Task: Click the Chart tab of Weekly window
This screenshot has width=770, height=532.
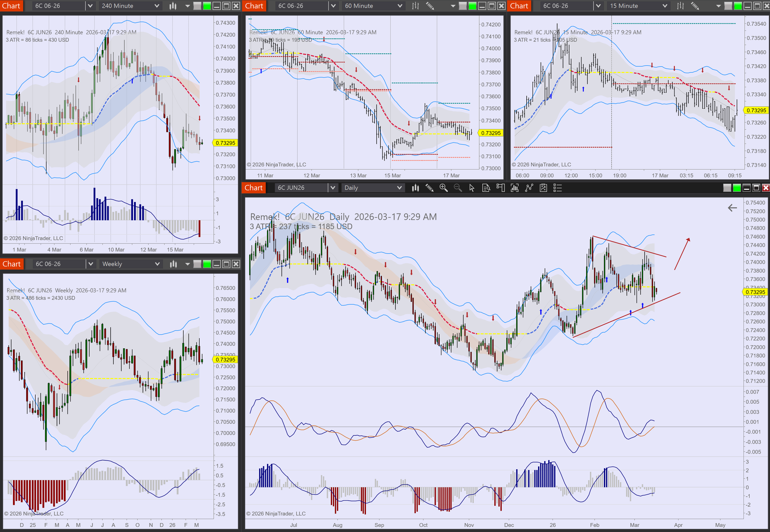Action: tap(12, 264)
